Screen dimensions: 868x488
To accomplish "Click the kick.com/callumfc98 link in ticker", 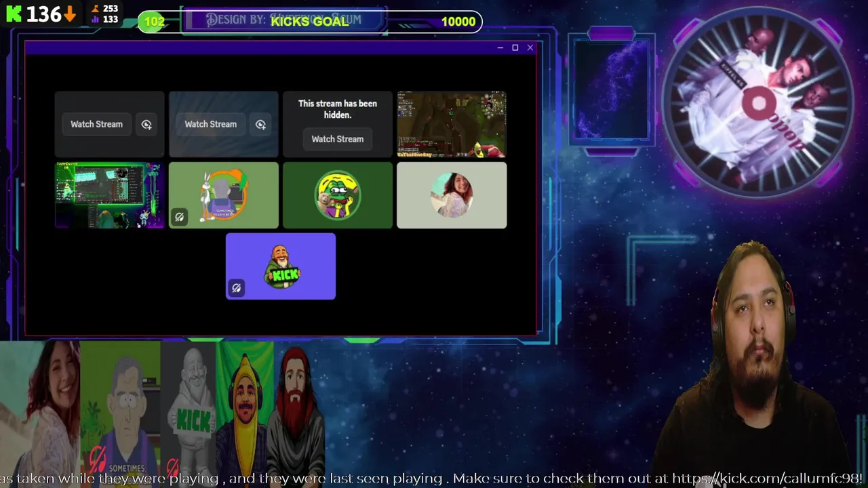I will coord(766,479).
